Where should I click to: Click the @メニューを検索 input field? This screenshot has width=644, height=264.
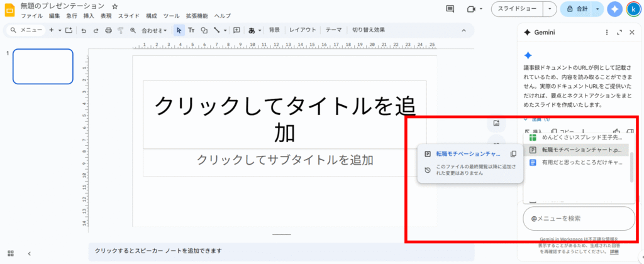(579, 219)
